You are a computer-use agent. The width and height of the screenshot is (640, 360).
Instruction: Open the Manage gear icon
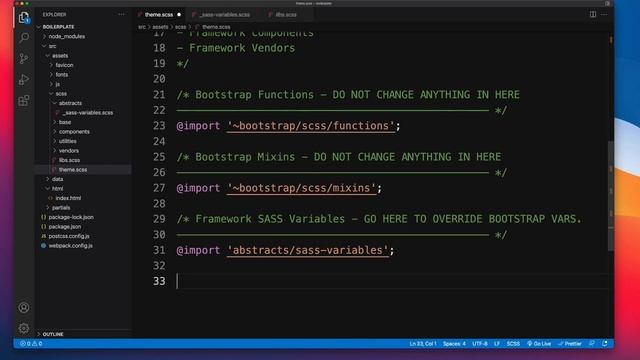coord(24,328)
